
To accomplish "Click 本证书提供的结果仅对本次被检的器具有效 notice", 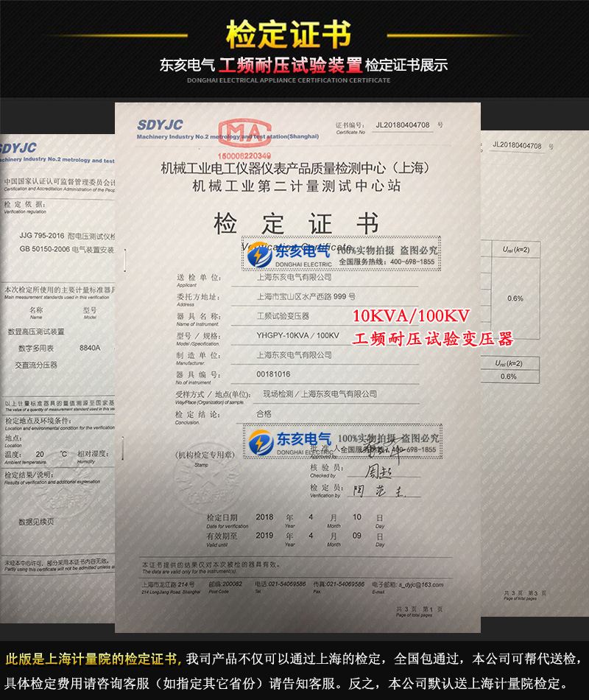I will tap(212, 564).
